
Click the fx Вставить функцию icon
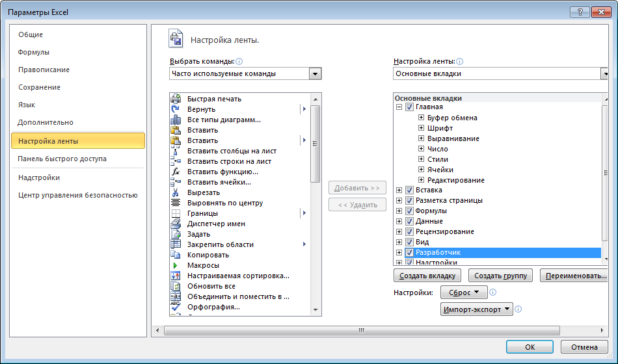(176, 172)
